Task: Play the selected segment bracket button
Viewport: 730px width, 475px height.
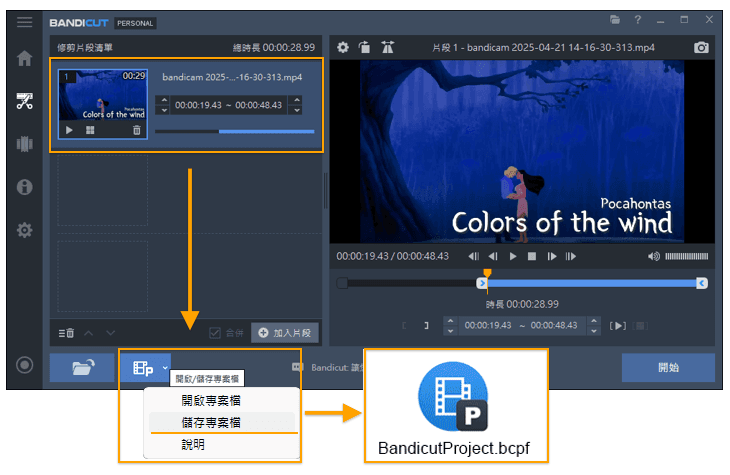Action: (x=618, y=326)
